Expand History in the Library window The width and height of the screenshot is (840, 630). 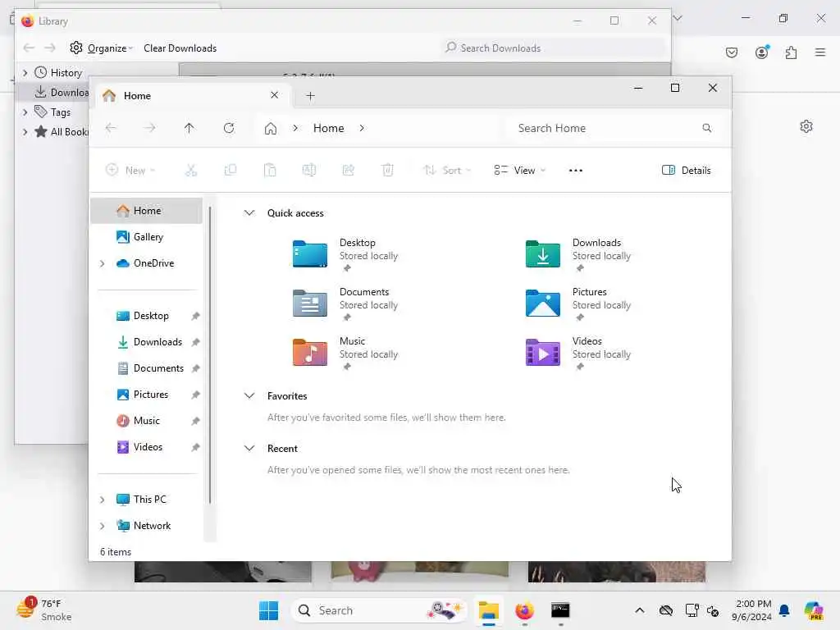click(25, 72)
